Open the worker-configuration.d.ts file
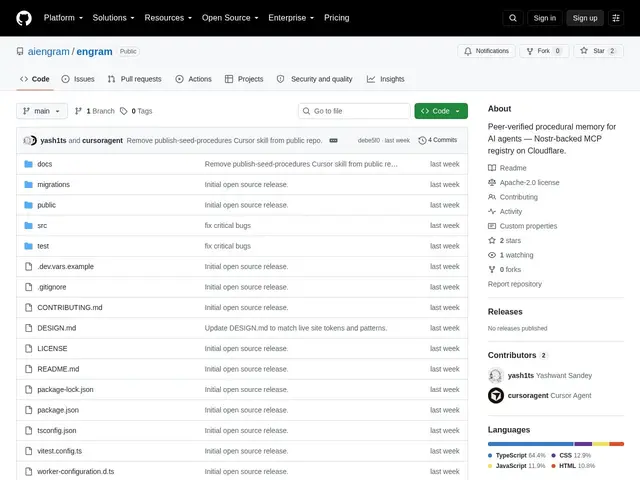This screenshot has height=480, width=640. tap(76, 471)
